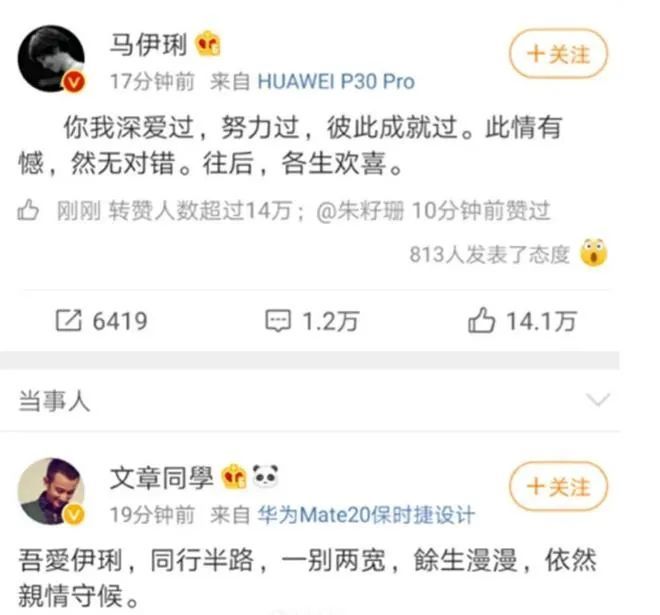Click the crown membership badge next to 马伊琍
The height and width of the screenshot is (615, 660).
[208, 43]
